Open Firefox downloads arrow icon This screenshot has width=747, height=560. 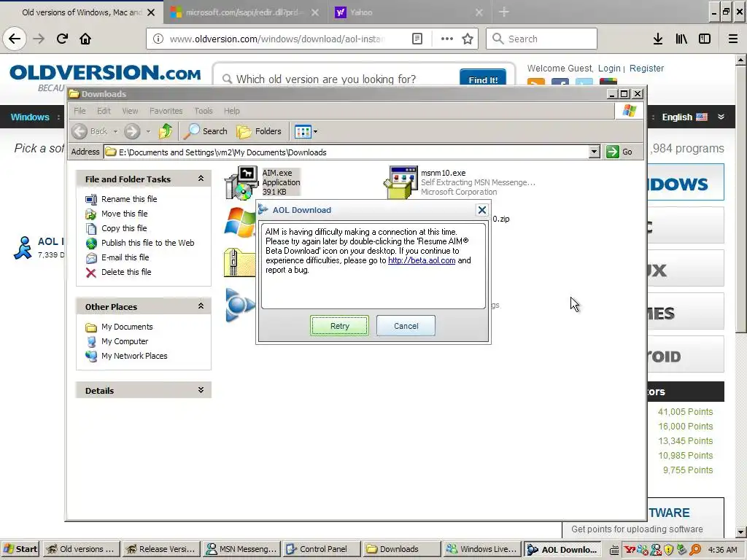coord(658,39)
